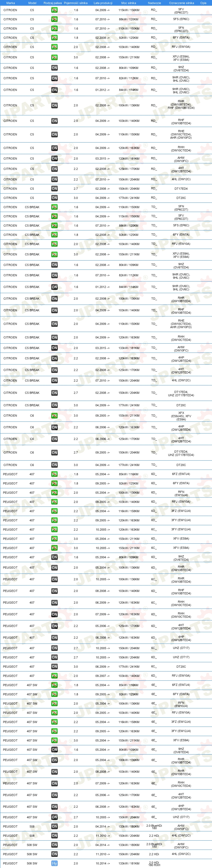This screenshot has width=212, height=868.
Task: Click '82kW / 112KM' in the C5 RD_ row
Action: point(129,78)
